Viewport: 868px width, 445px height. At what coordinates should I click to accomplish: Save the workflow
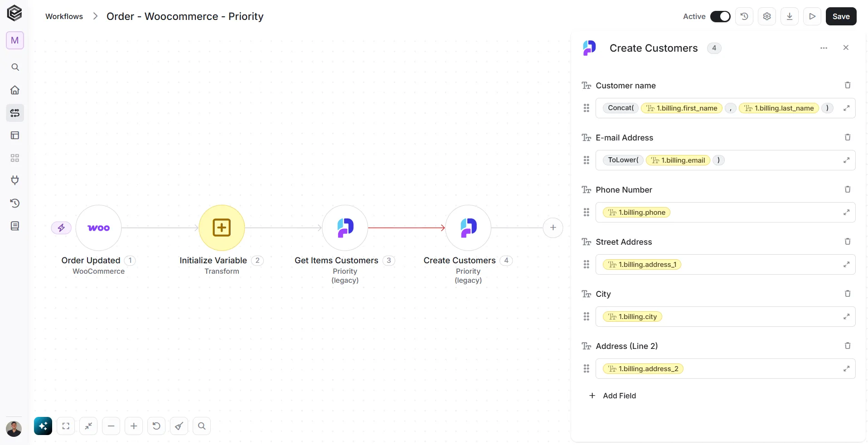point(841,16)
